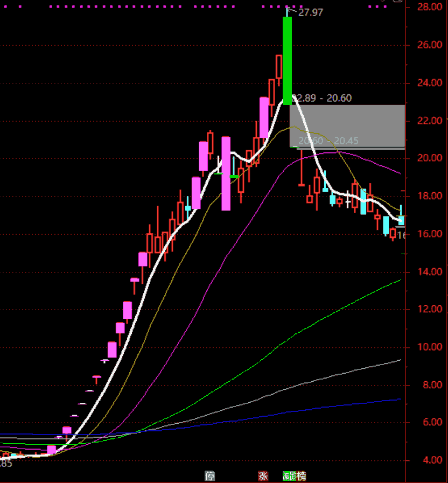Click the 16.00 price axis label
448x483 pixels.
430,234
